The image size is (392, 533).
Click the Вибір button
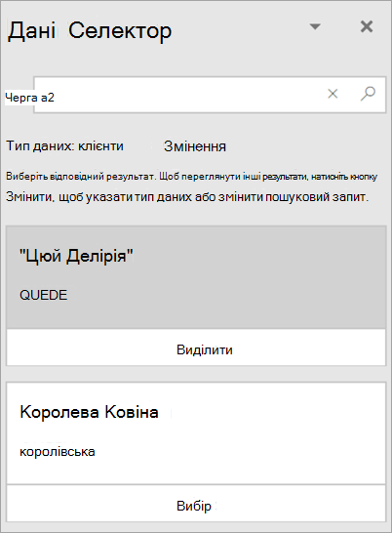tap(196, 506)
